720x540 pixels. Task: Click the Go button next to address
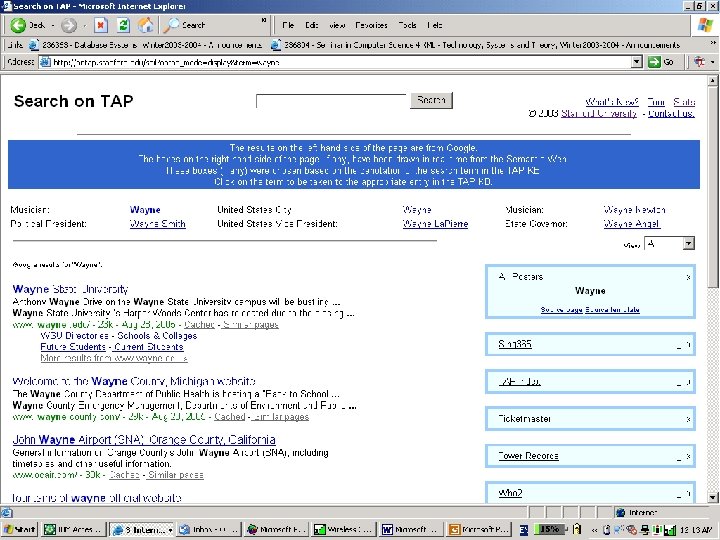click(x=661, y=62)
